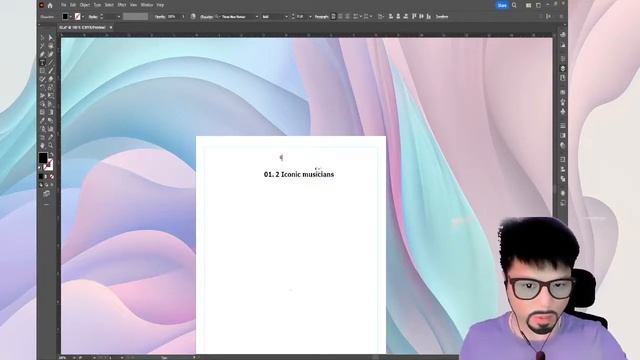Open the Select menu
The width and height of the screenshot is (640, 360).
(x=109, y=5)
